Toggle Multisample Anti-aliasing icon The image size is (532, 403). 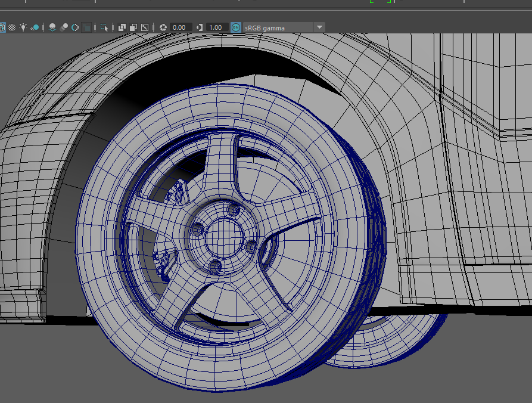pyautogui.click(x=75, y=27)
